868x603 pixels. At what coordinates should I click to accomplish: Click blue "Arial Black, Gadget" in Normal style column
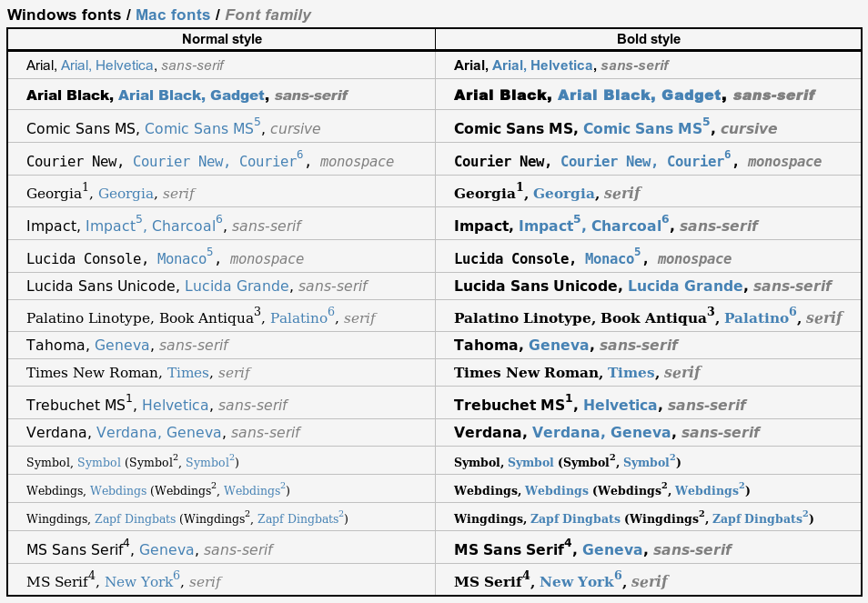click(x=191, y=95)
